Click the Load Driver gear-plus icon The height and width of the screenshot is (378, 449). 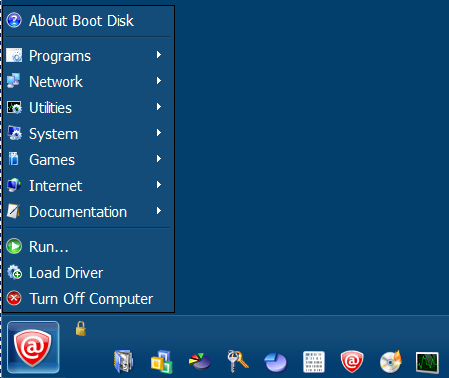(15, 272)
